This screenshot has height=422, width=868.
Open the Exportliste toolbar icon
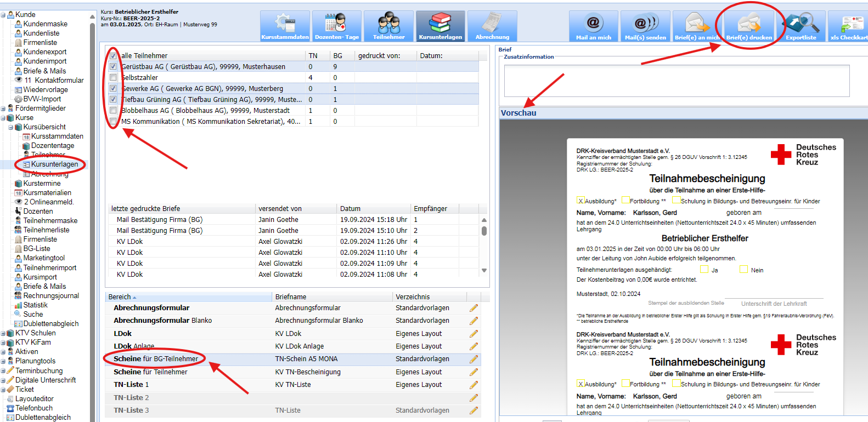pos(801,26)
